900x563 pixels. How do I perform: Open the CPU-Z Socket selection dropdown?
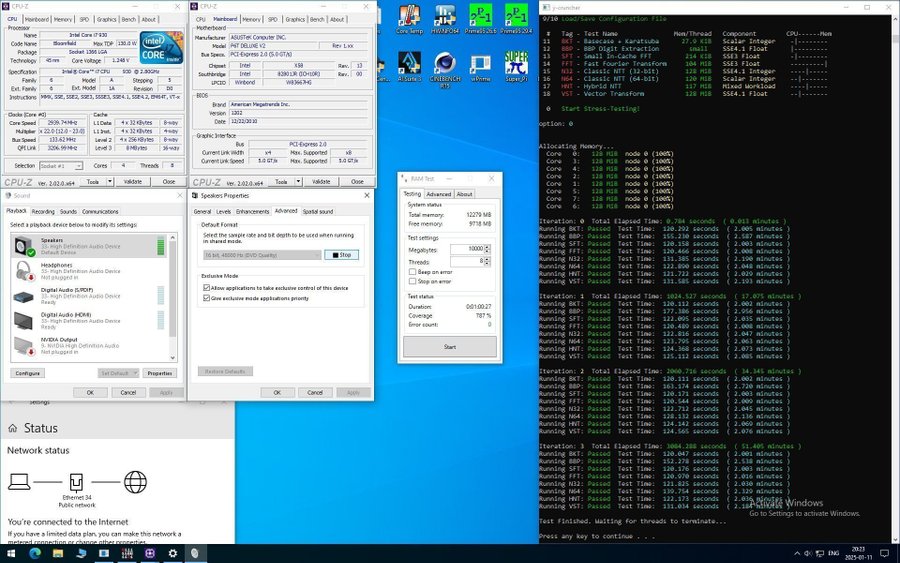tap(63, 166)
